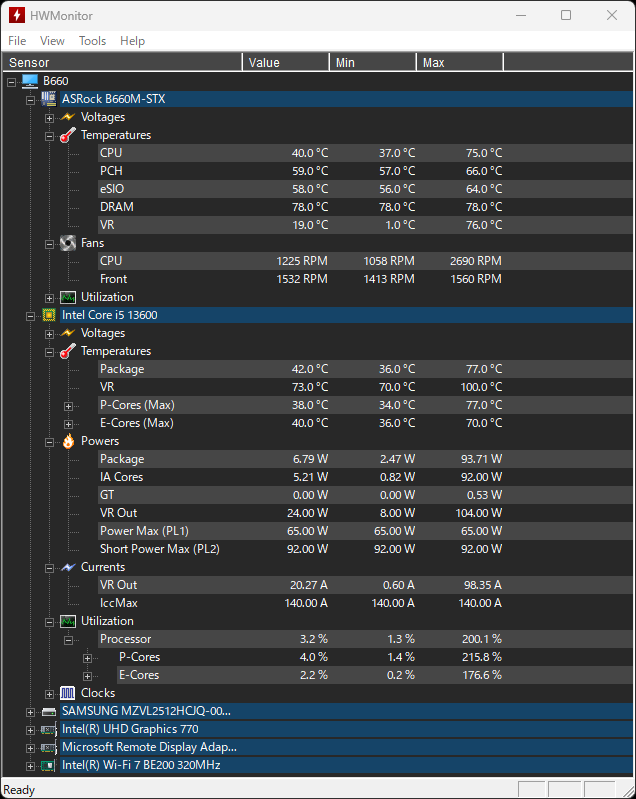Click the Ready status bar text
The width and height of the screenshot is (636, 799).
tap(19, 790)
